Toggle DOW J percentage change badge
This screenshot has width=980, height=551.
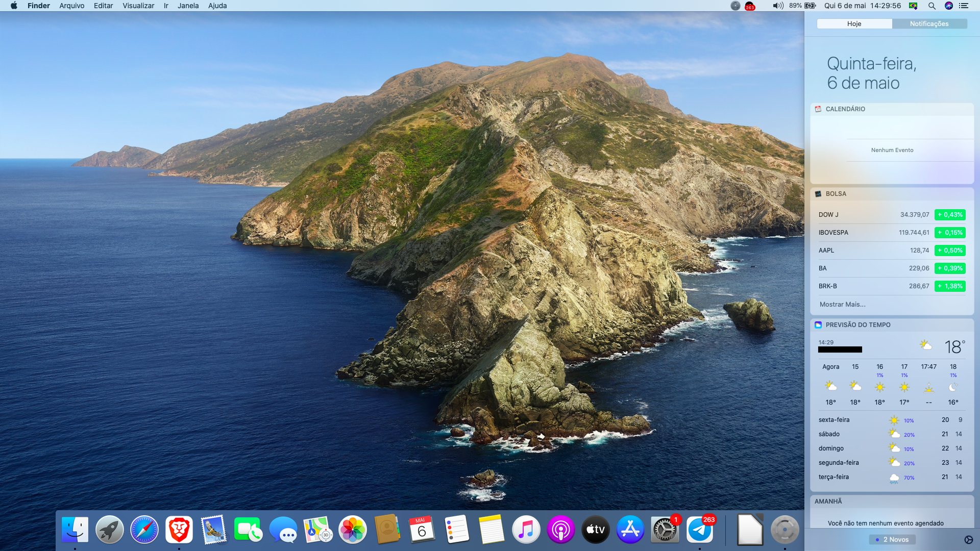coord(949,215)
